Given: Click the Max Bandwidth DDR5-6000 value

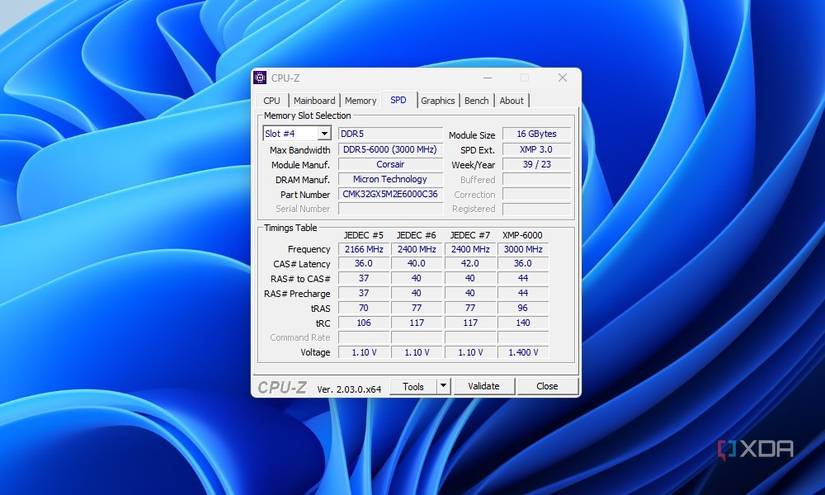Looking at the screenshot, I should (x=390, y=149).
